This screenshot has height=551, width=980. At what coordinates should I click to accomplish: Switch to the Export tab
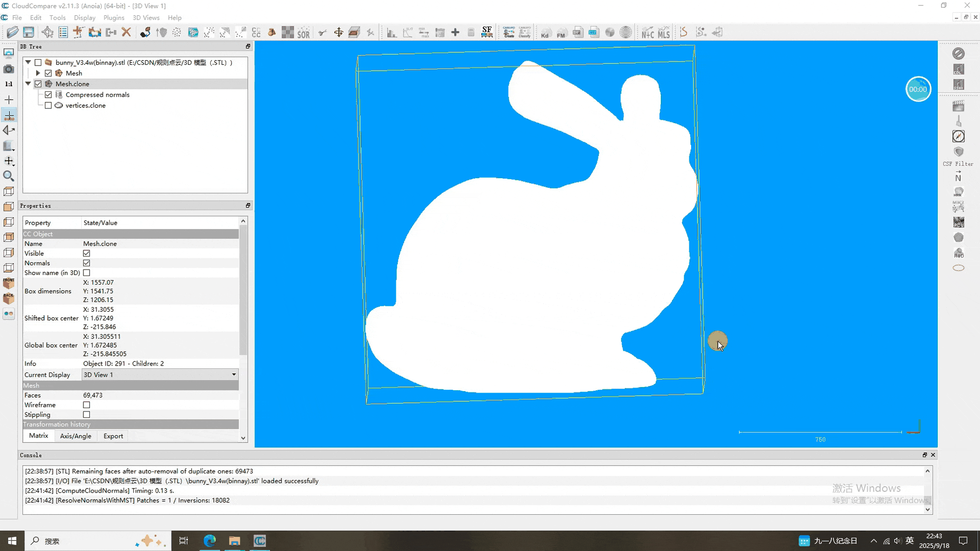(113, 436)
